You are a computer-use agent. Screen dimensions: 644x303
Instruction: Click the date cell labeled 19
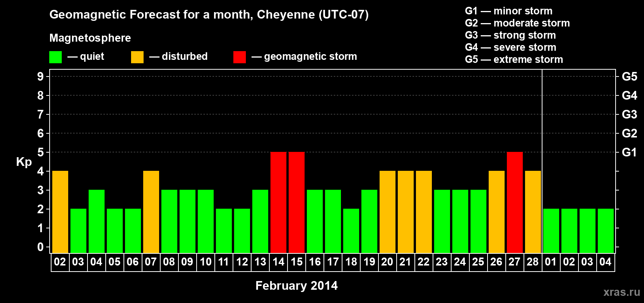pos(369,262)
